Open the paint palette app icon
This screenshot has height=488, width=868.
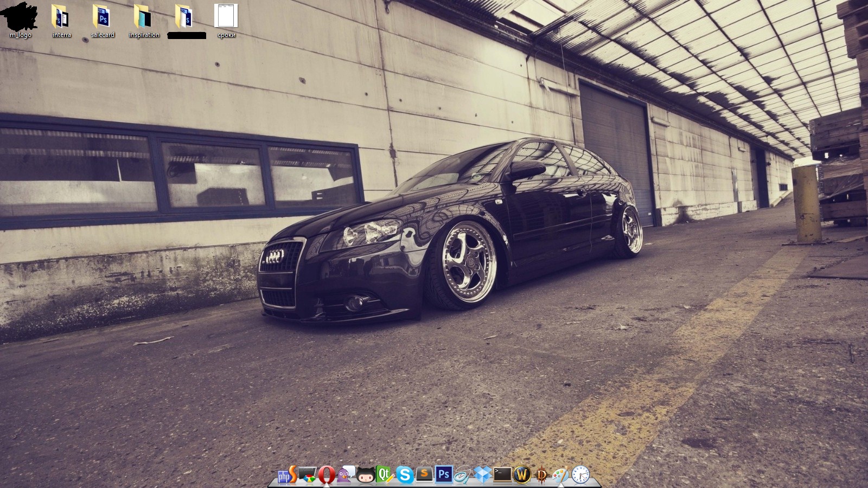click(x=561, y=475)
